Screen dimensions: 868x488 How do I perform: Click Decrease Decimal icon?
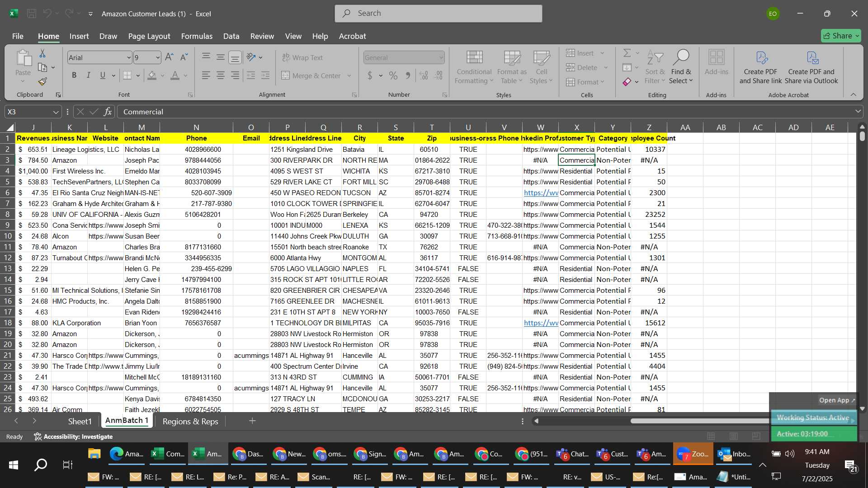(x=439, y=75)
